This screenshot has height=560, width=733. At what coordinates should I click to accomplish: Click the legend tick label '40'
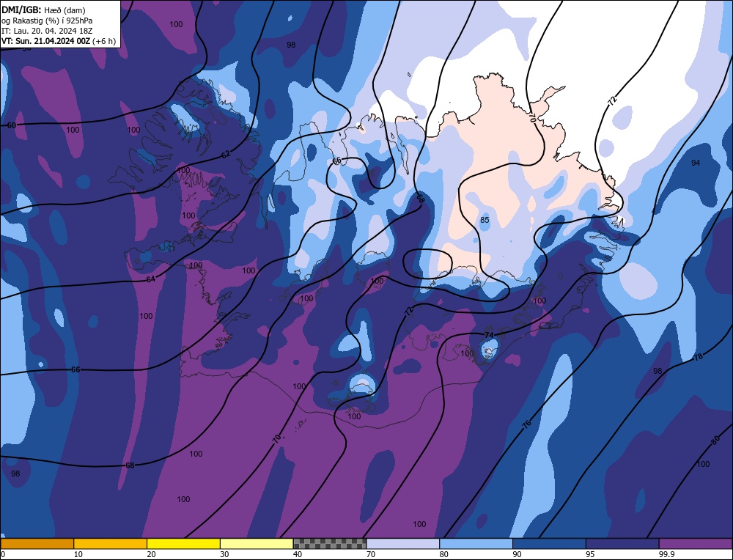click(x=298, y=554)
